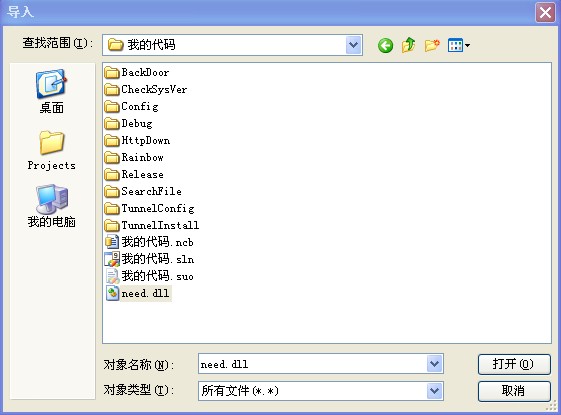Open the 桌面 desktop shortcut
Viewport: 561px width, 415px height.
52,92
